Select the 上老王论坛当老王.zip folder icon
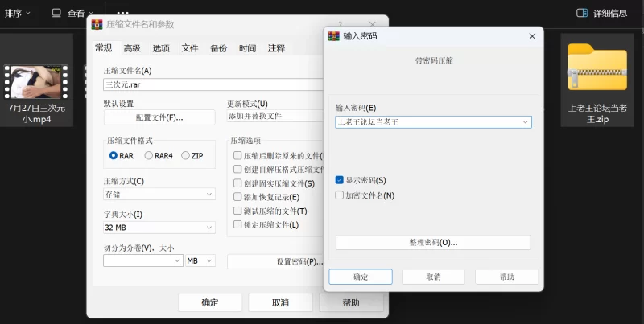 pyautogui.click(x=597, y=69)
